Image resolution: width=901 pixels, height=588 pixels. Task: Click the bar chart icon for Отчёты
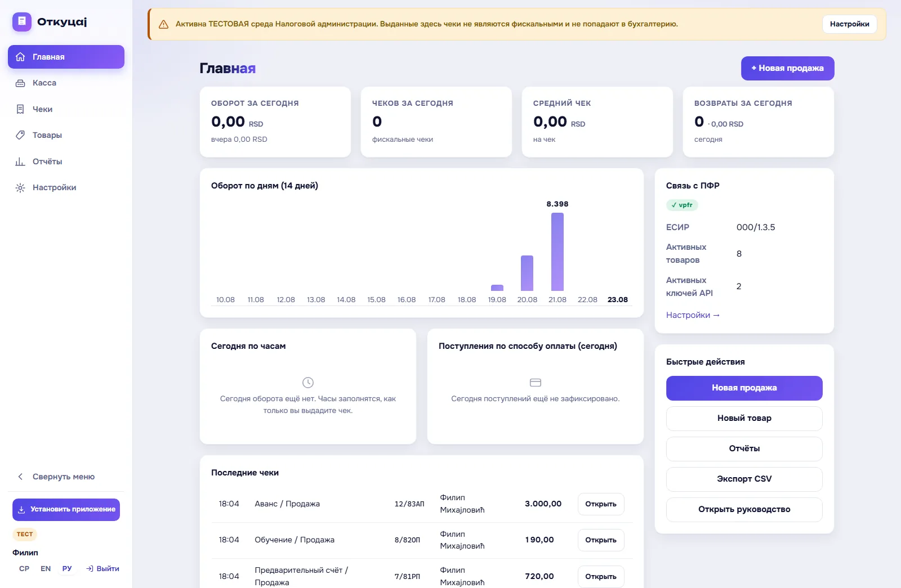(20, 161)
